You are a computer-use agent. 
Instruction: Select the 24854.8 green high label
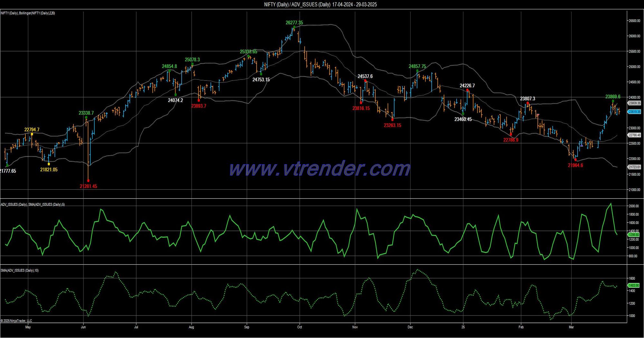[169, 66]
